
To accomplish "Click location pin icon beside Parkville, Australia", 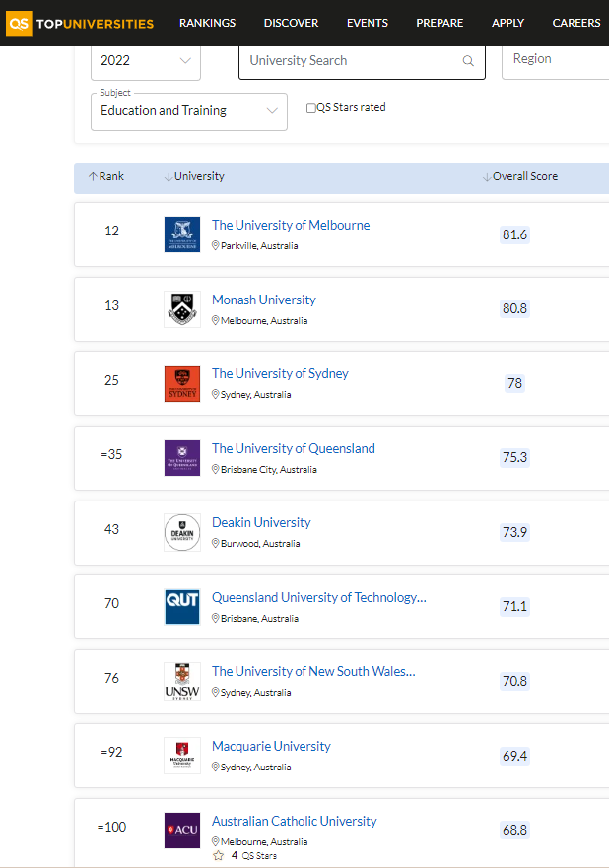I will pos(216,245).
